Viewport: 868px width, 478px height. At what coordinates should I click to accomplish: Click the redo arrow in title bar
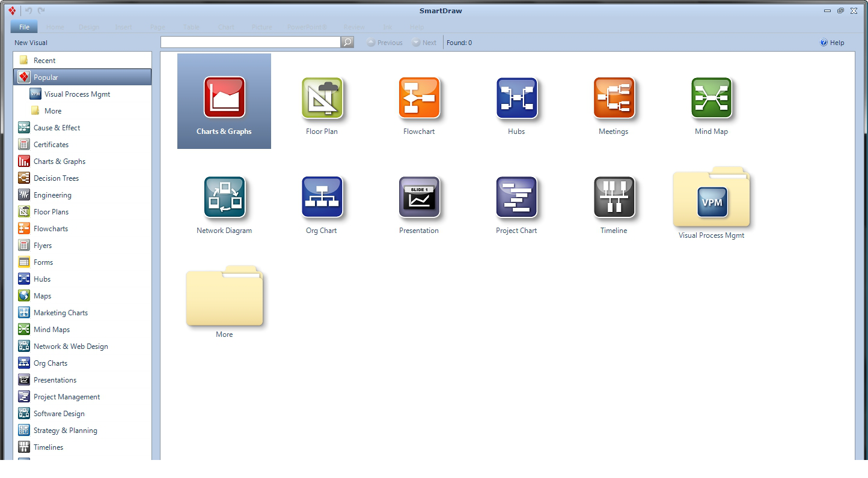(x=41, y=11)
